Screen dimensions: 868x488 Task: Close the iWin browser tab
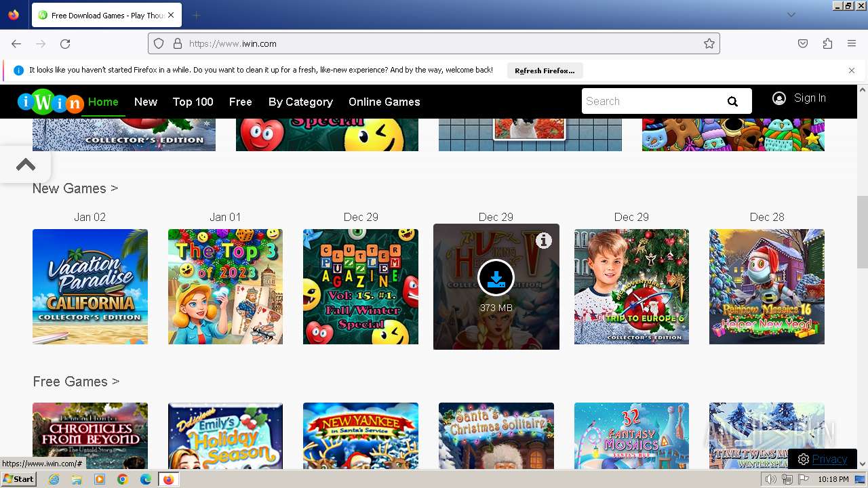171,15
